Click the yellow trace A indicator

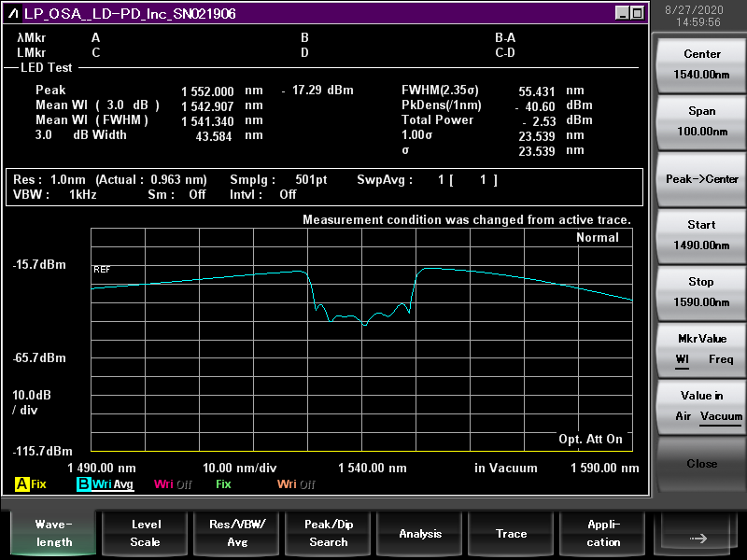[x=22, y=484]
